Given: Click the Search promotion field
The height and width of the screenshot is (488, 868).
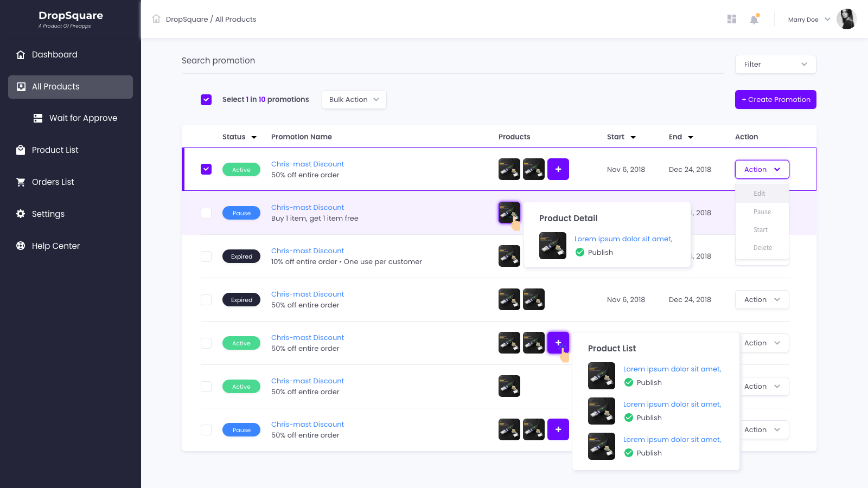Looking at the screenshot, I should click(x=452, y=61).
